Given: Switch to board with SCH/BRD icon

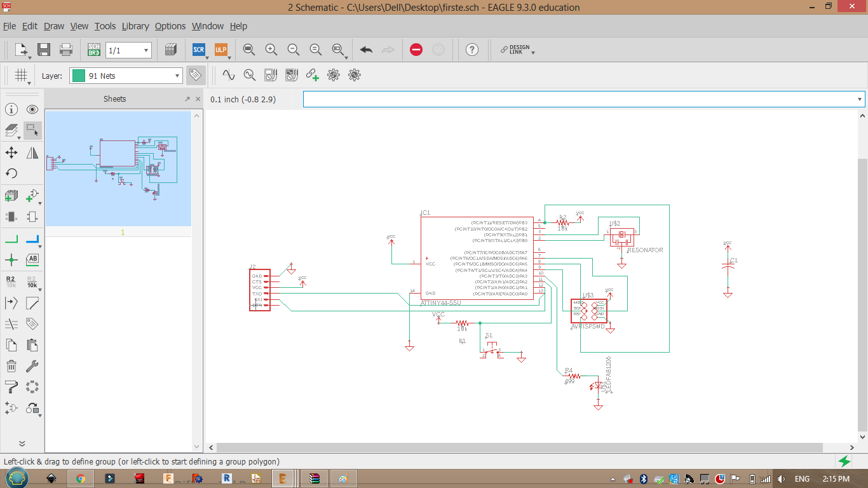Looking at the screenshot, I should (x=94, y=50).
